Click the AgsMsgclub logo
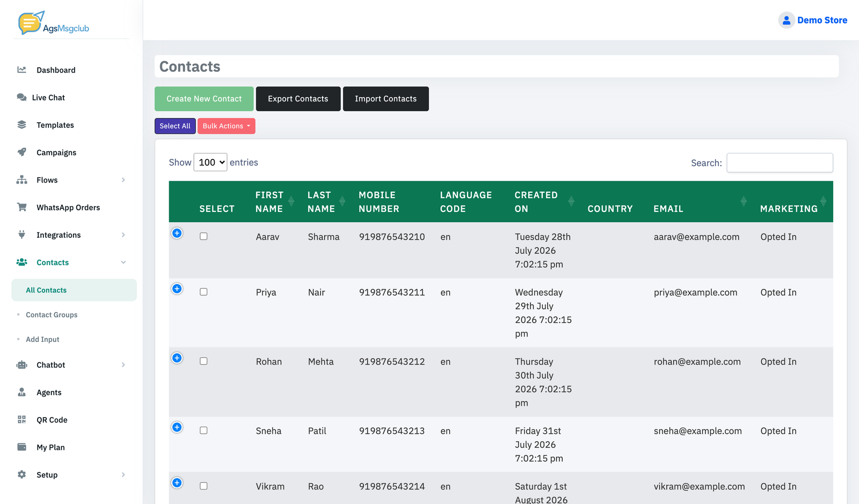 point(54,23)
